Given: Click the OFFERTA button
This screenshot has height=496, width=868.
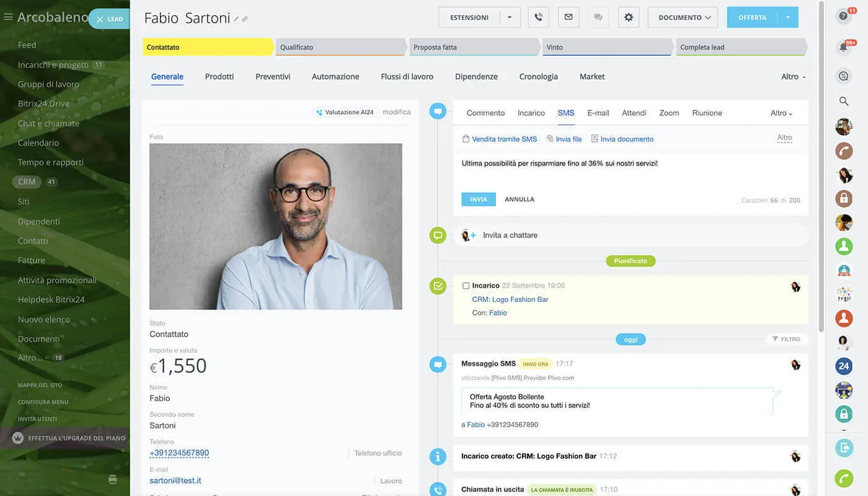Looking at the screenshot, I should (x=753, y=17).
